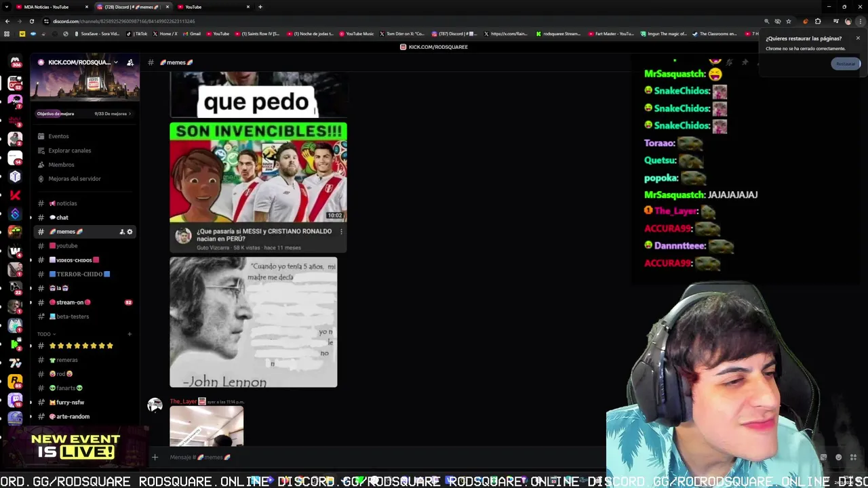
Task: Expand Objetivo de mejora boost progress arrow
Action: click(x=130, y=114)
